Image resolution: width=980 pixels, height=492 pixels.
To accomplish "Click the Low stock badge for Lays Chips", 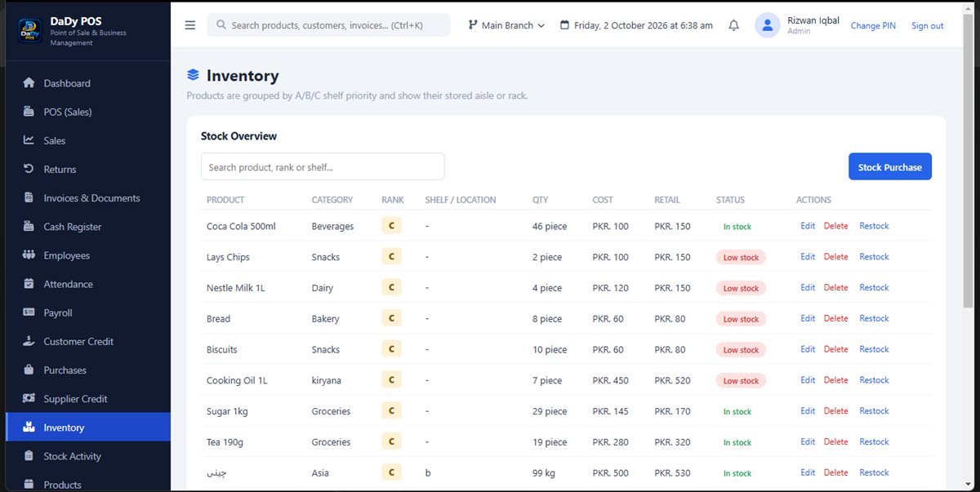I will tap(741, 257).
